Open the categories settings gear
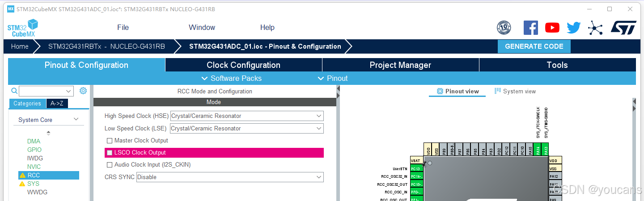644x201 pixels. click(83, 91)
